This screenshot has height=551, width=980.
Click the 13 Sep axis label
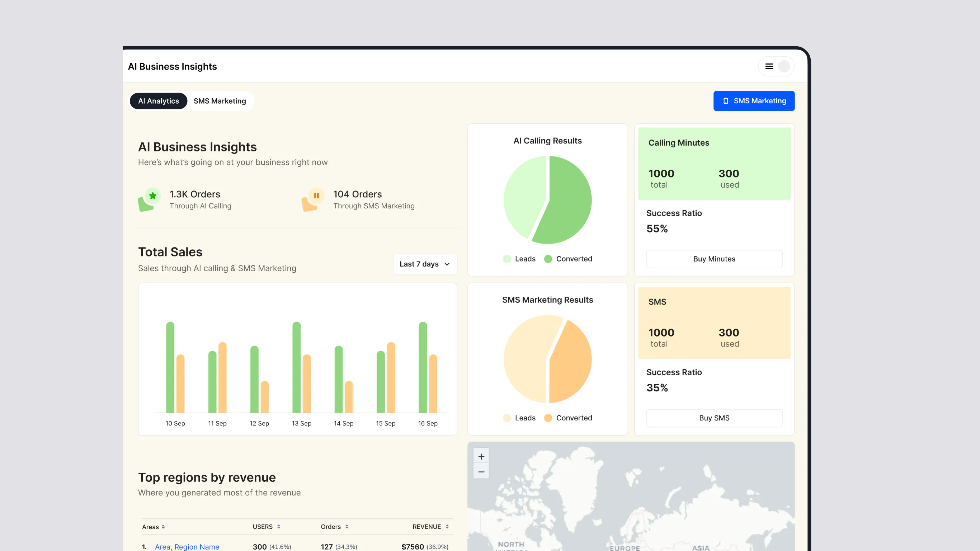tap(301, 423)
